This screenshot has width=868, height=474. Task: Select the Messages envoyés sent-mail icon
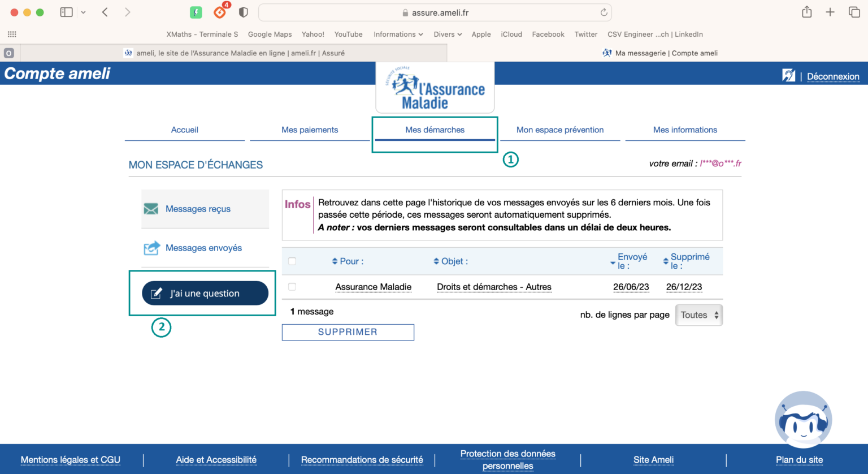[x=151, y=247]
